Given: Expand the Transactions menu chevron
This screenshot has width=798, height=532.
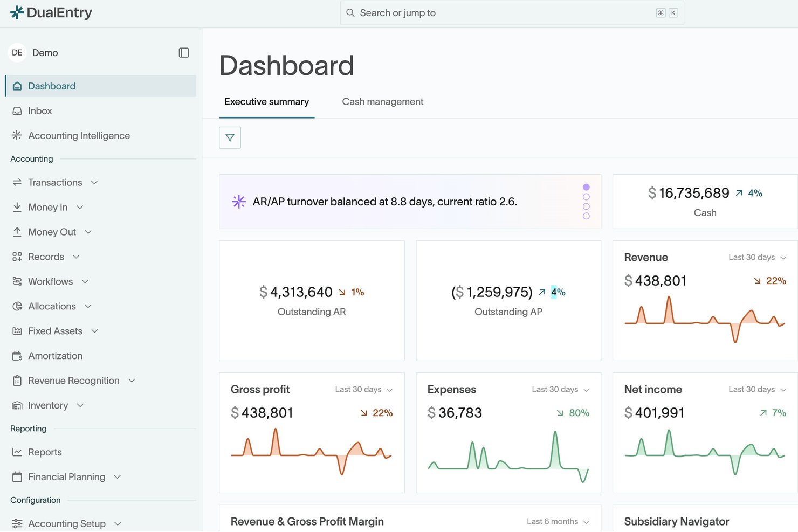Looking at the screenshot, I should pos(94,183).
